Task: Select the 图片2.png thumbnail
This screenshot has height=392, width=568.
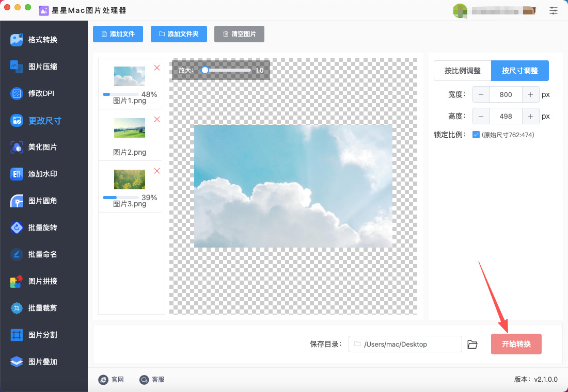Action: coord(130,128)
